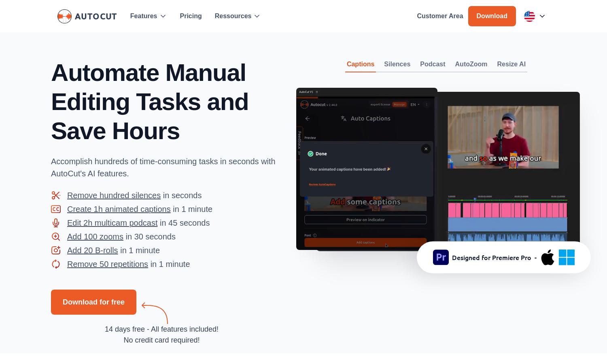This screenshot has width=607, height=364.
Task: Open the AutoZoom tab
Action: [x=471, y=64]
